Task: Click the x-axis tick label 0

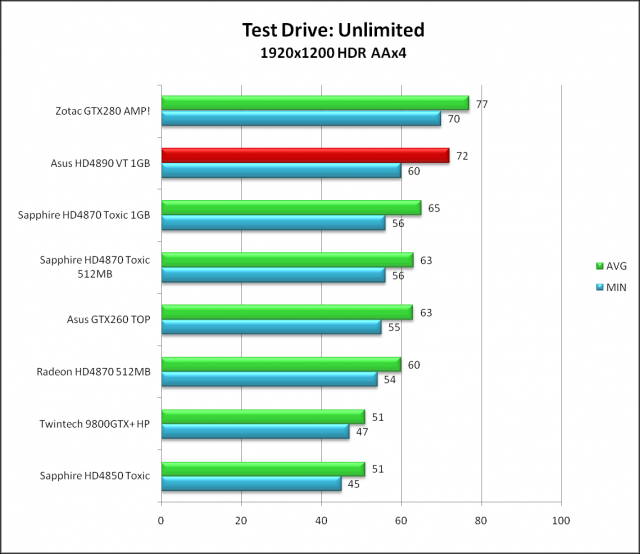Action: [161, 521]
